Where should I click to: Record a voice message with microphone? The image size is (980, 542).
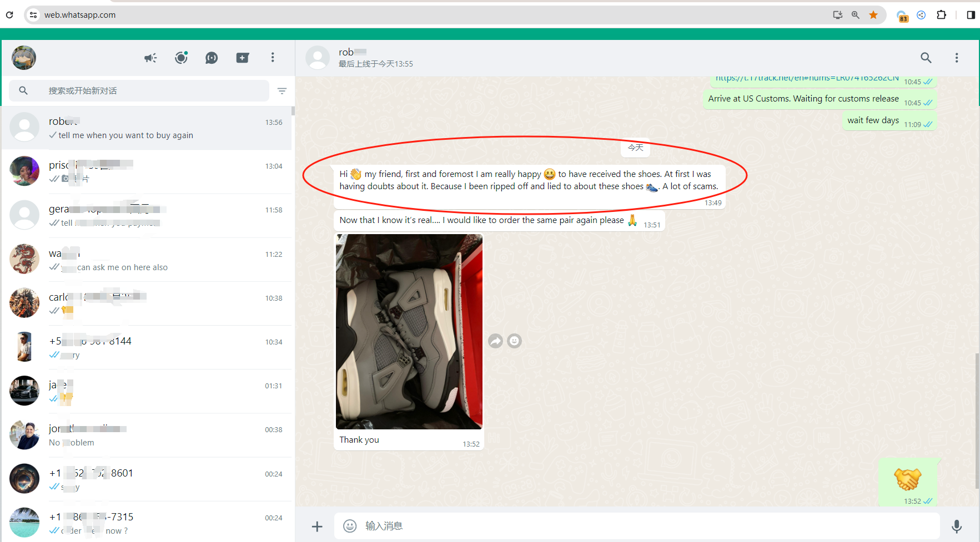click(x=956, y=526)
